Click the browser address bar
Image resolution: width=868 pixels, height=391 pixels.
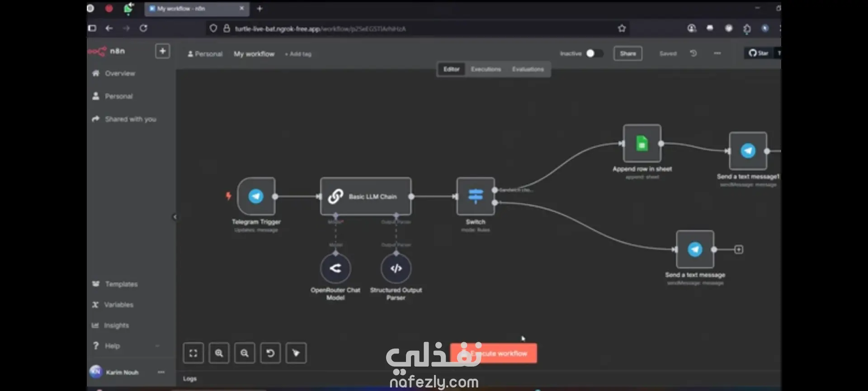point(418,29)
